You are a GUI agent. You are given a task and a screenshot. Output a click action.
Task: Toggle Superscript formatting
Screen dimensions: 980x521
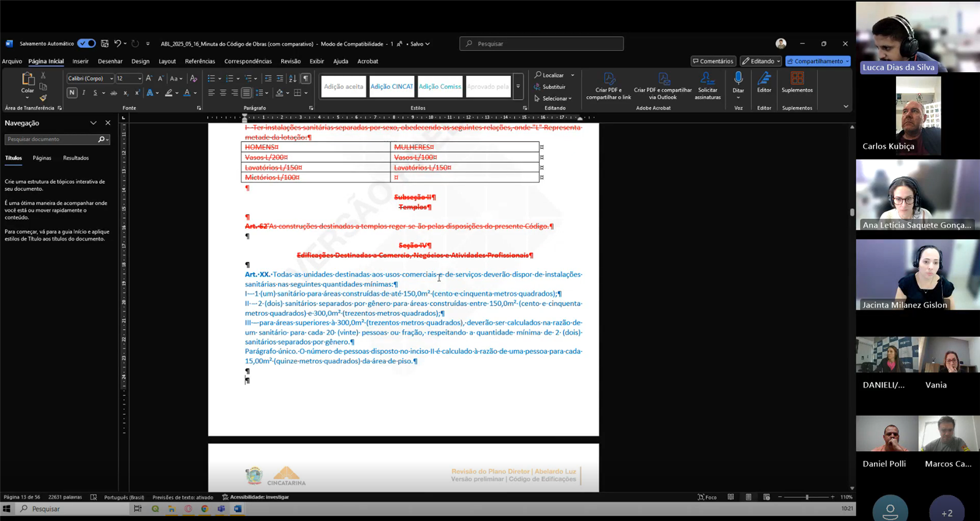[x=137, y=93]
